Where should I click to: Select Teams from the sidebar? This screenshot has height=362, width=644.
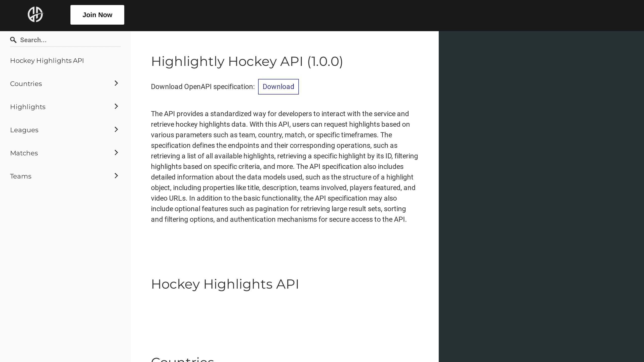[x=21, y=176]
